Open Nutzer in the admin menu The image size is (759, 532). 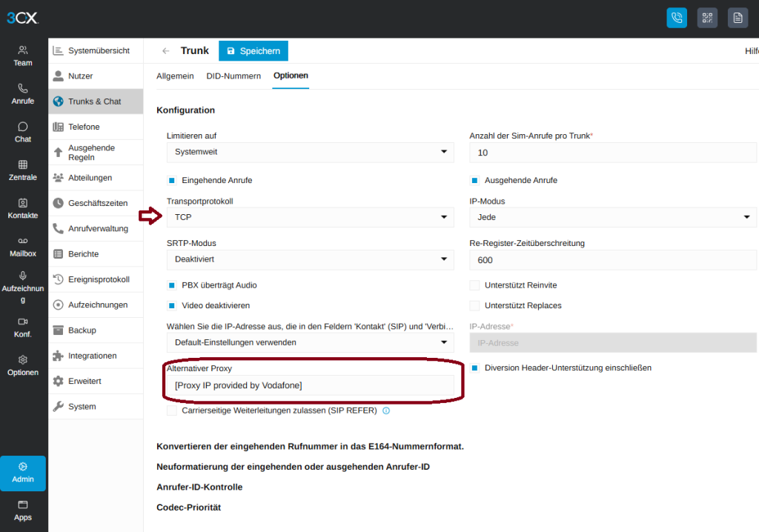pyautogui.click(x=96, y=76)
